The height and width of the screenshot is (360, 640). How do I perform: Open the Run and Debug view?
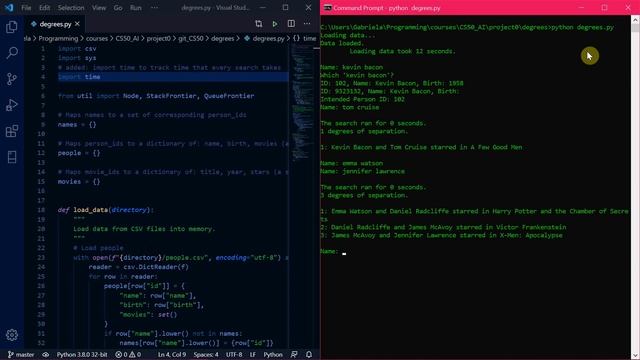click(12, 105)
